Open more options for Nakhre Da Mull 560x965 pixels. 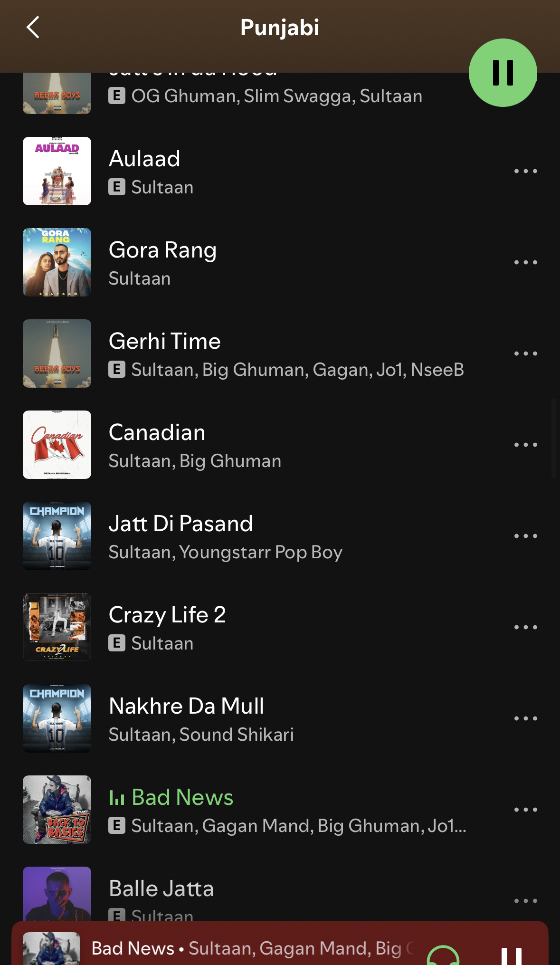click(x=525, y=718)
